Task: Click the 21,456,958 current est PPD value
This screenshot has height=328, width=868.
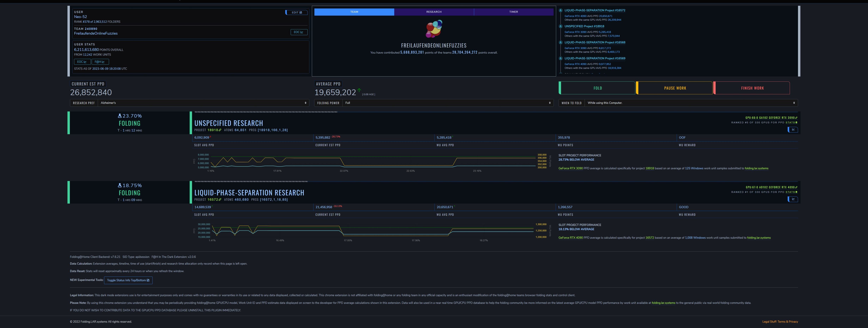Action: (x=324, y=207)
